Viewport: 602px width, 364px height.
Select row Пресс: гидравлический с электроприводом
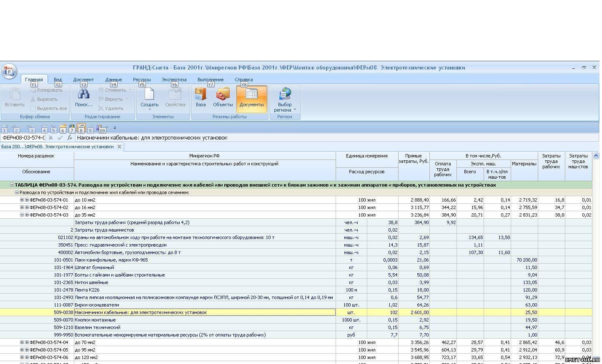[296, 245]
